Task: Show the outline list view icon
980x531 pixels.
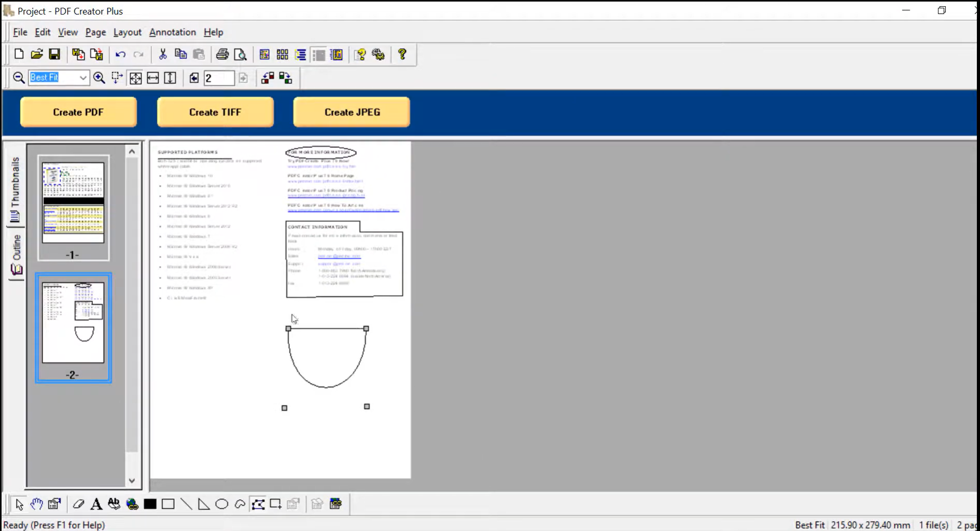Action: (301, 54)
